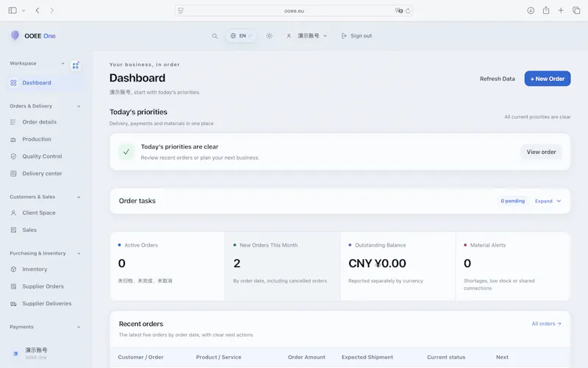Go forward with browser forward arrow
The height and width of the screenshot is (368, 588).
coord(51,10)
